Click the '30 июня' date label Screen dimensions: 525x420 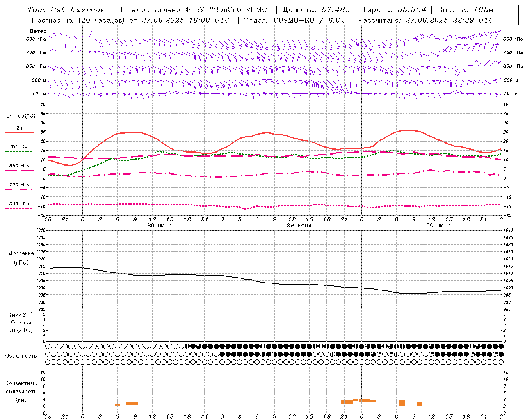(438, 226)
